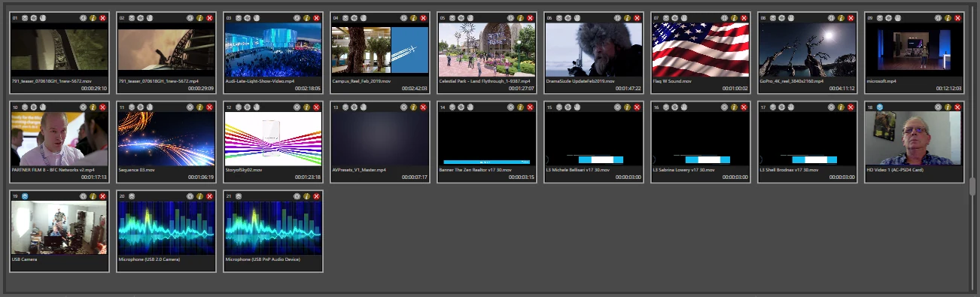Show info for L3 Michele Bellisari clip
980x297 pixels.
[627, 108]
